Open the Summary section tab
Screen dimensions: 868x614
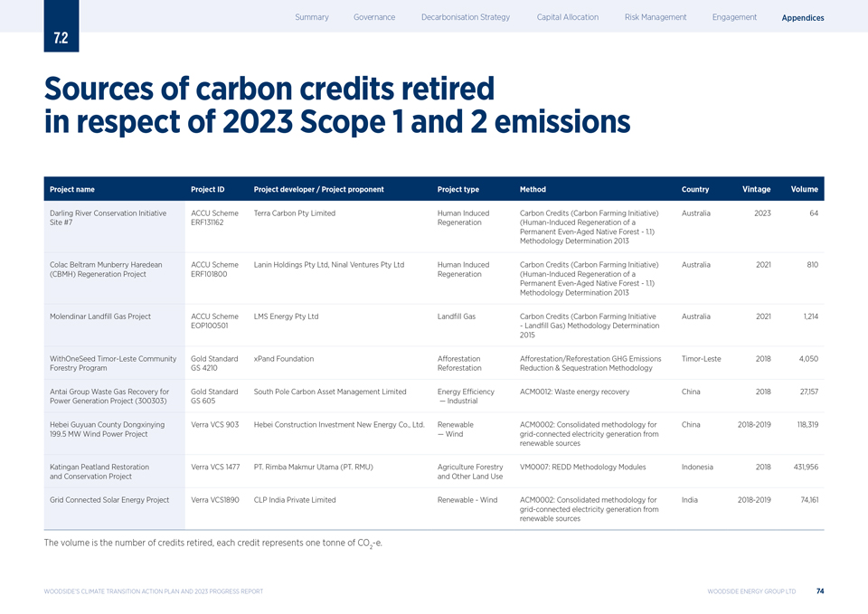point(311,17)
